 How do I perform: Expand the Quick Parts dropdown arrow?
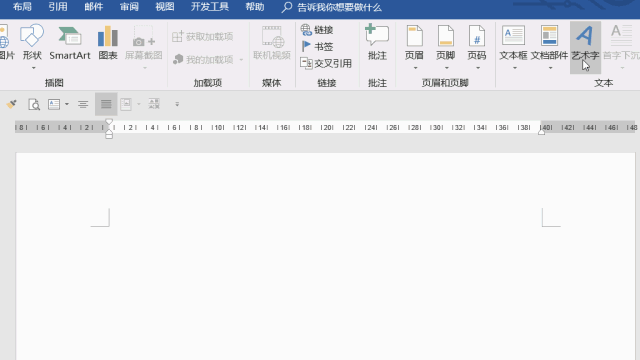coord(551,68)
